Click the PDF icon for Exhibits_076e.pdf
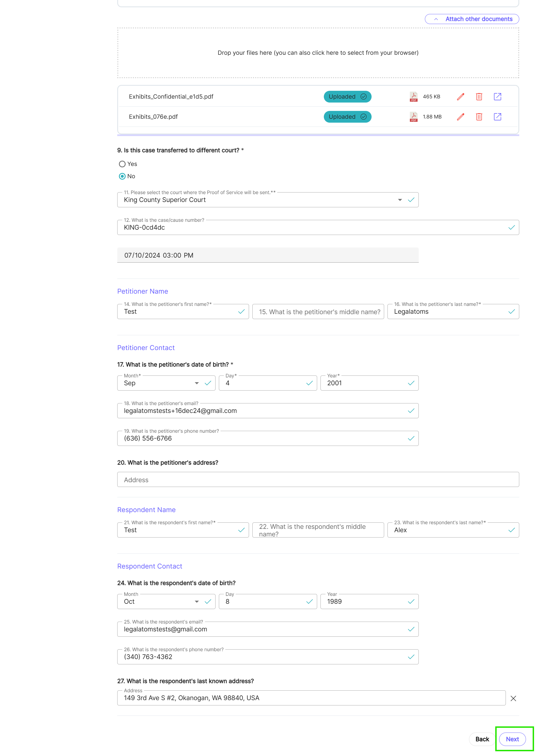The width and height of the screenshot is (536, 756). (413, 117)
